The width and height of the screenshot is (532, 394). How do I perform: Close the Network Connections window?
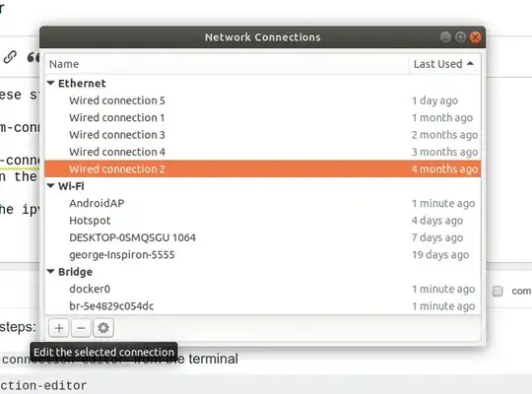coord(475,37)
